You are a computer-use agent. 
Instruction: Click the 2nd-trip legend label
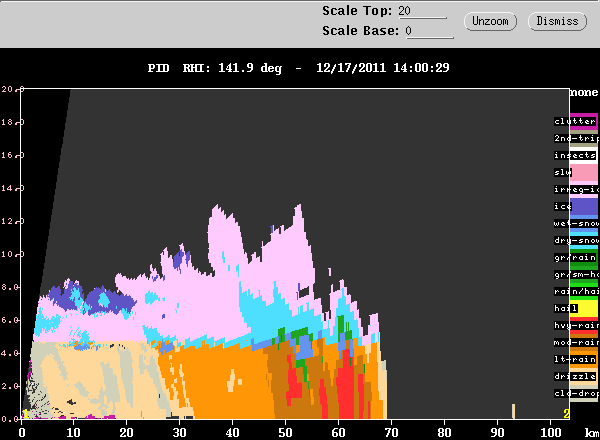tap(575, 138)
